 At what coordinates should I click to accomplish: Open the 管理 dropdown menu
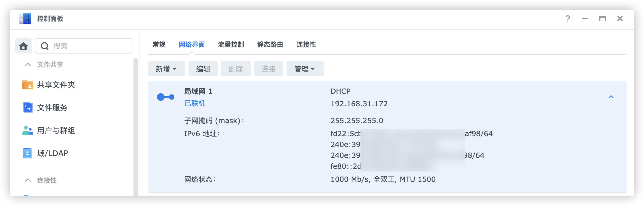pyautogui.click(x=305, y=69)
